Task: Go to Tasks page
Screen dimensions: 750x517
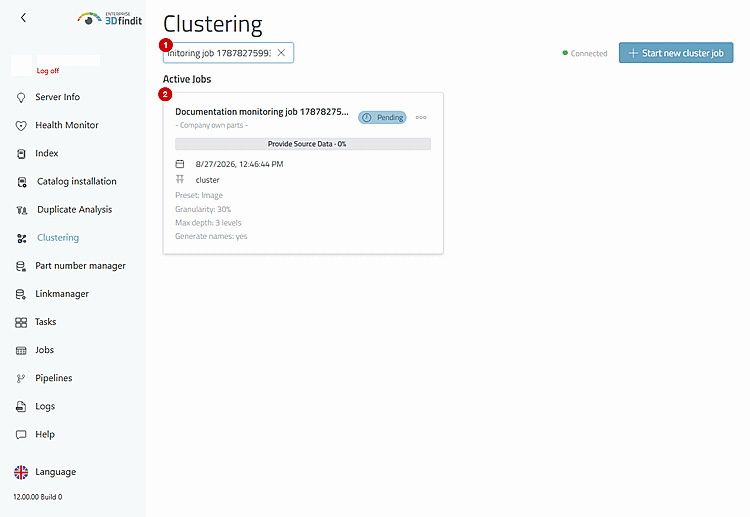Action: [45, 322]
